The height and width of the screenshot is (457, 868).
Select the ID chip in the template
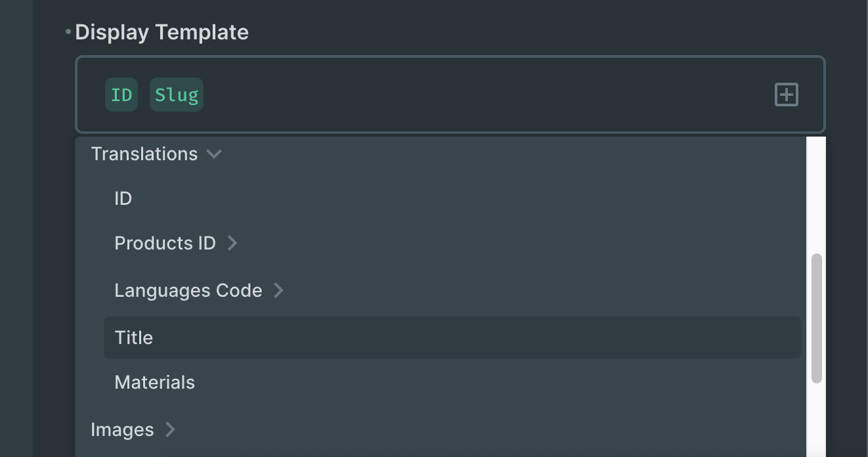click(121, 95)
